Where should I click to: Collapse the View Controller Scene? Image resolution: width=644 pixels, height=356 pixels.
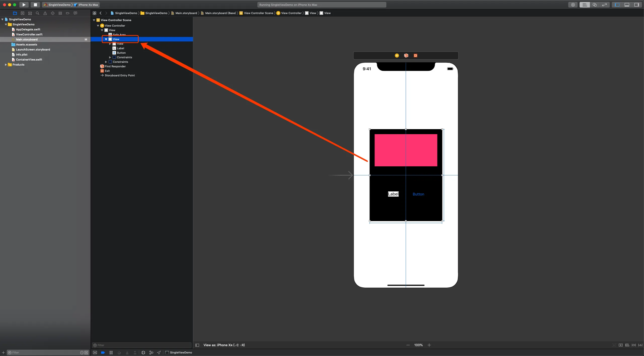point(94,20)
